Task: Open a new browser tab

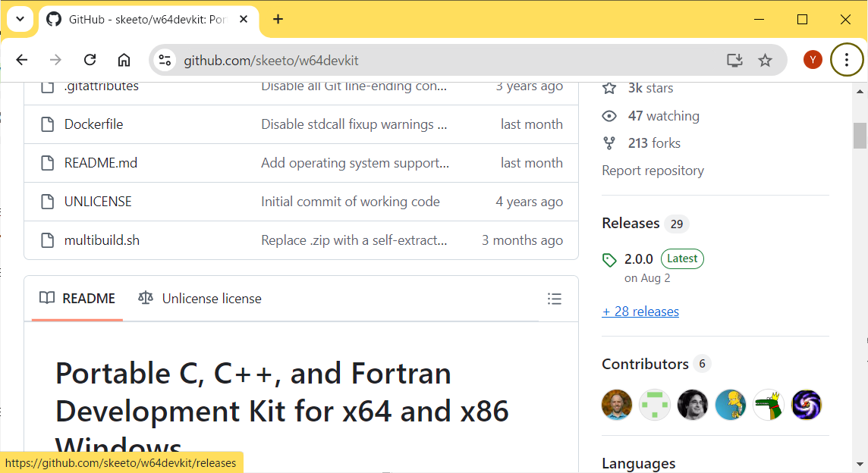Action: 278,19
